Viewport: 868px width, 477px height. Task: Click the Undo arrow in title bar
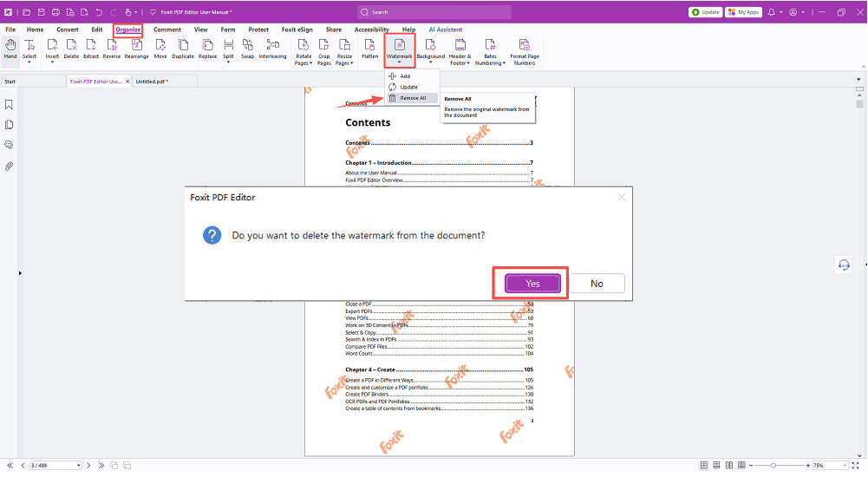coord(99,12)
